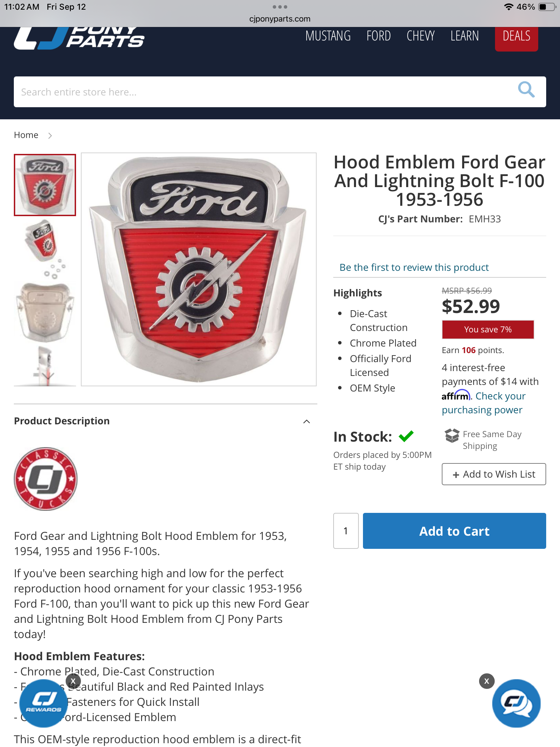Check your purchasing power with Affirm
The height and width of the screenshot is (747, 560).
484,403
